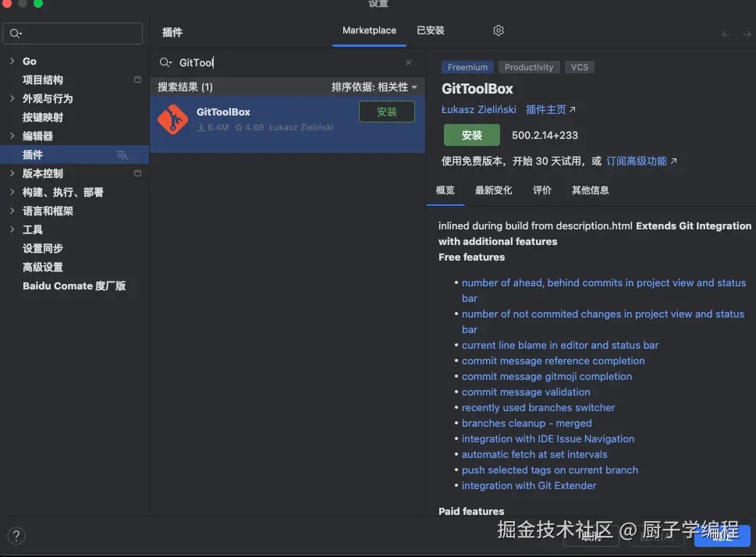Click the settings search magnifier icon

(16, 34)
